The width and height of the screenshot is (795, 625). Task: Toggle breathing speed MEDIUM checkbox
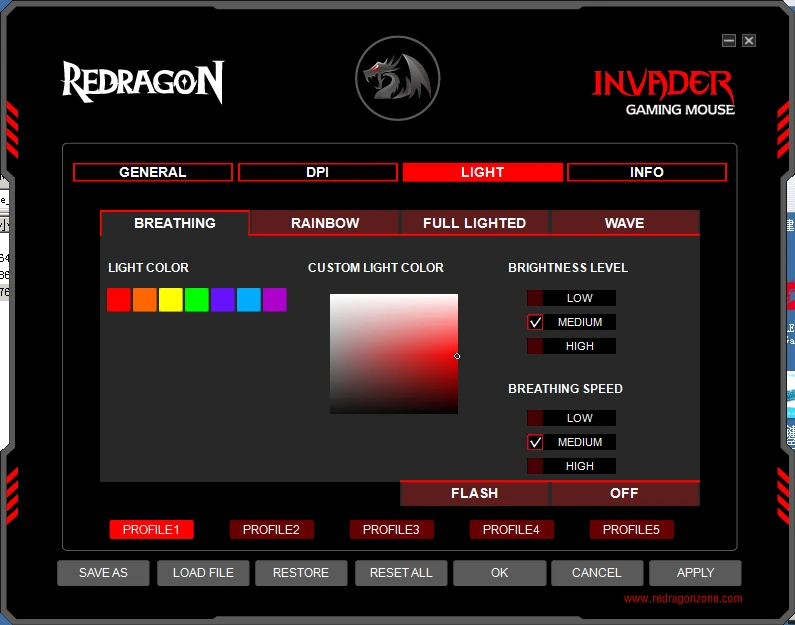click(535, 442)
